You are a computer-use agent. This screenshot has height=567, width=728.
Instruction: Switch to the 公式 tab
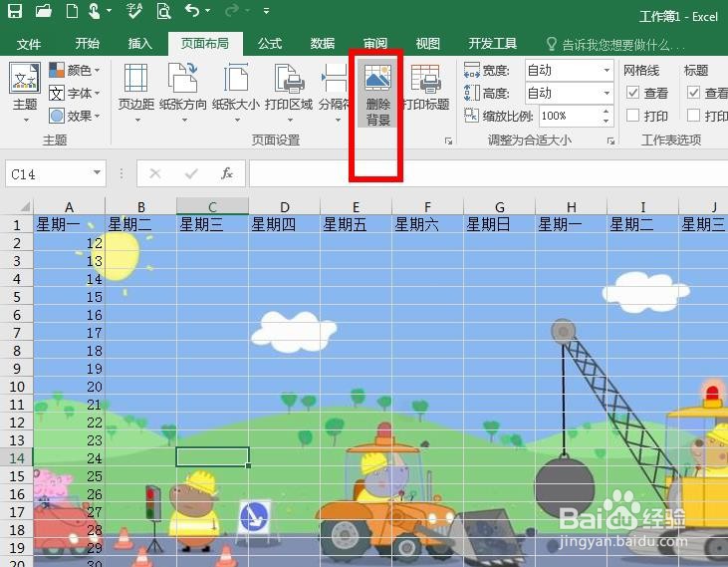pos(270,44)
